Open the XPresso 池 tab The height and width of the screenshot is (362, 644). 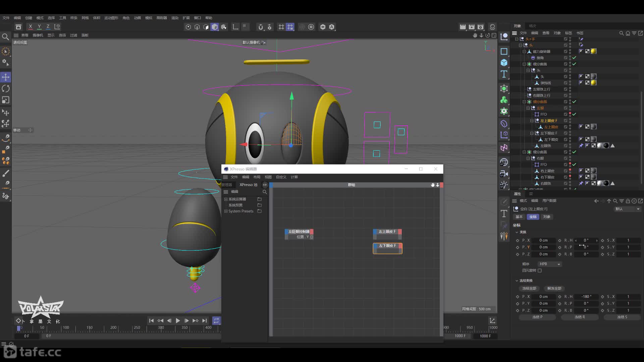[248, 185]
